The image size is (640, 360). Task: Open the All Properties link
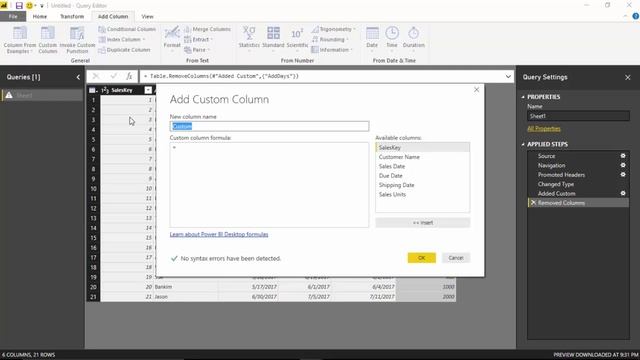(x=544, y=129)
